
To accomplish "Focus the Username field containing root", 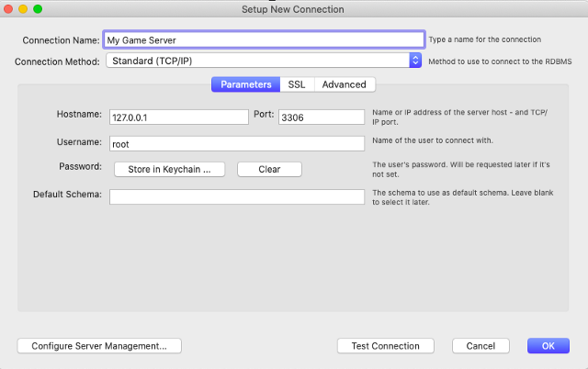I will (237, 144).
